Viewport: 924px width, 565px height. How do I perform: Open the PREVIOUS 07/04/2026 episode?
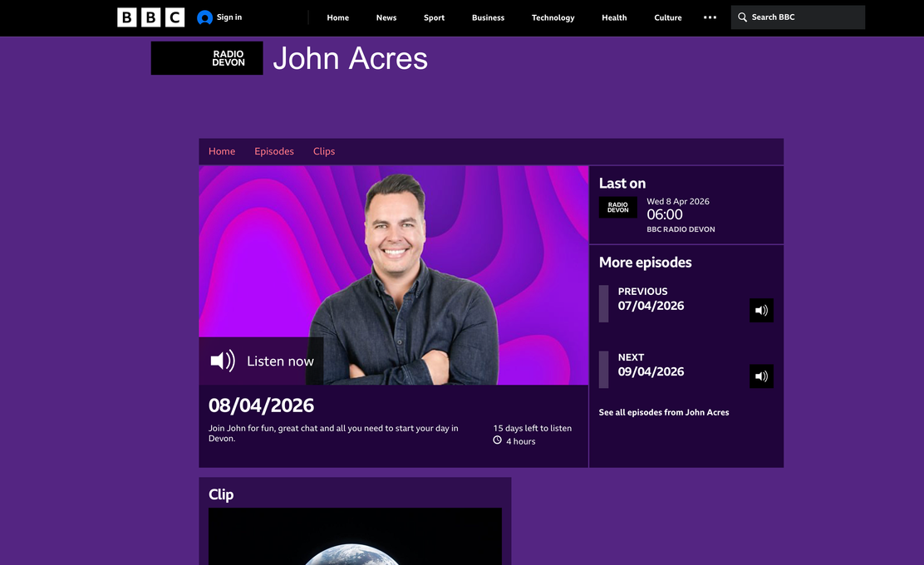point(651,299)
